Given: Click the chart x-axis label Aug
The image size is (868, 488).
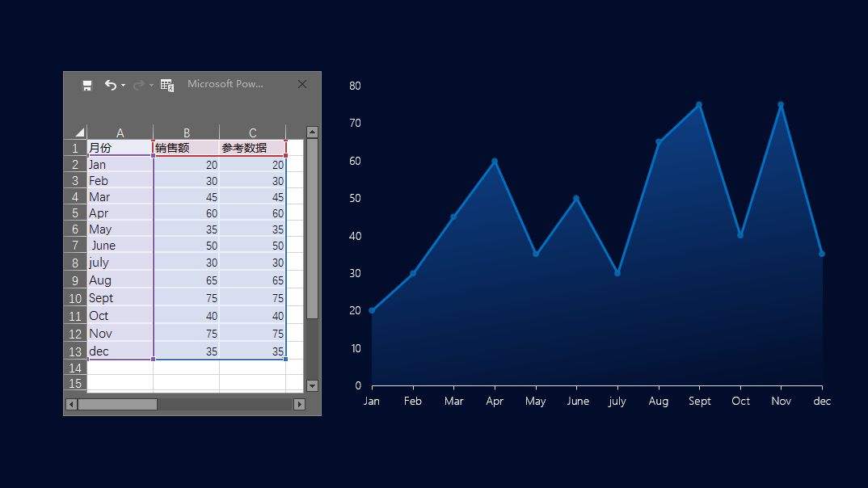Looking at the screenshot, I should [x=658, y=401].
